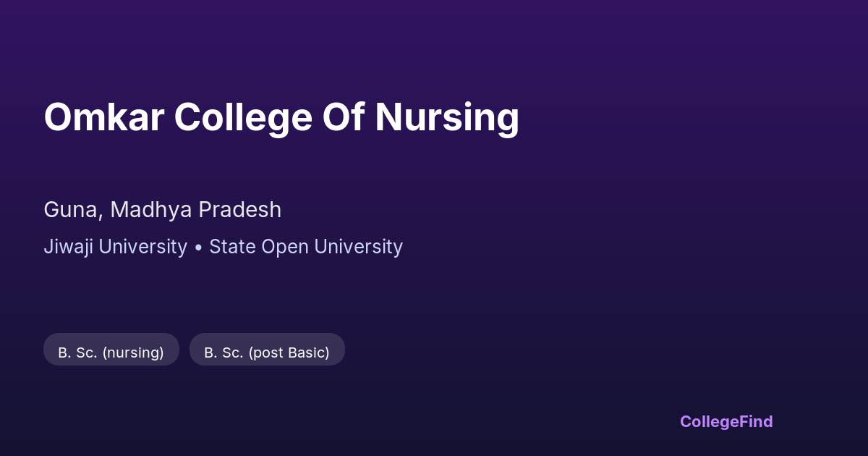Click the word Nursing in the heading
Viewport: 868px width, 456px height.
[446, 117]
